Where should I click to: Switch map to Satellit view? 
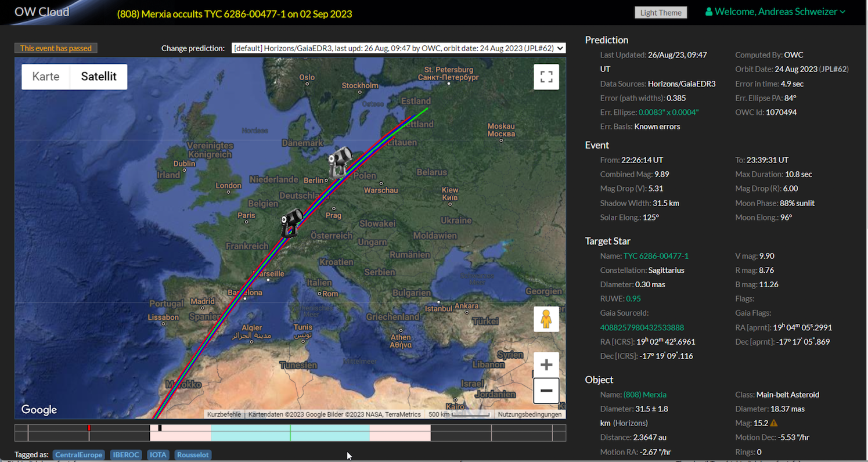pyautogui.click(x=99, y=77)
